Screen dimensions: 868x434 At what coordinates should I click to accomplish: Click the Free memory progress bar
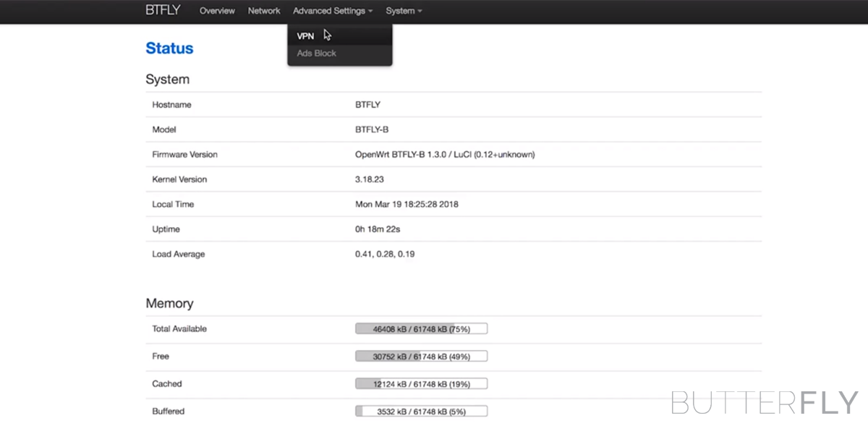tap(421, 357)
